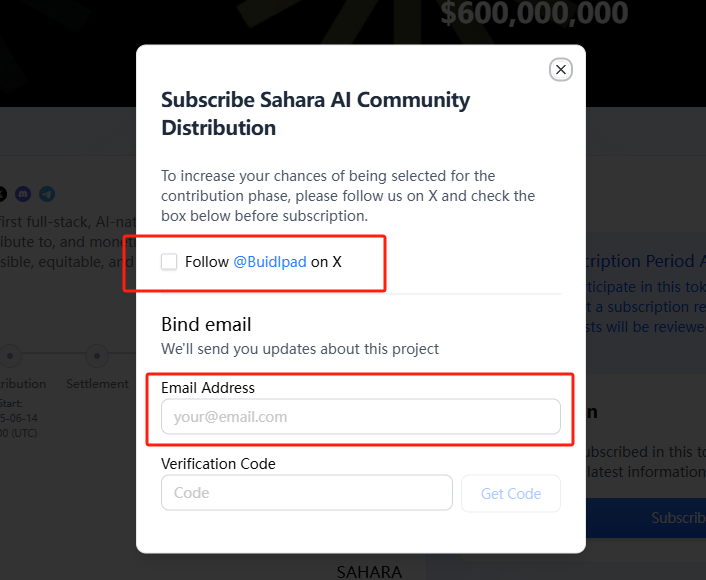This screenshot has width=706, height=580.
Task: Click the blue Subscribe button behind dialog
Action: coord(646,518)
